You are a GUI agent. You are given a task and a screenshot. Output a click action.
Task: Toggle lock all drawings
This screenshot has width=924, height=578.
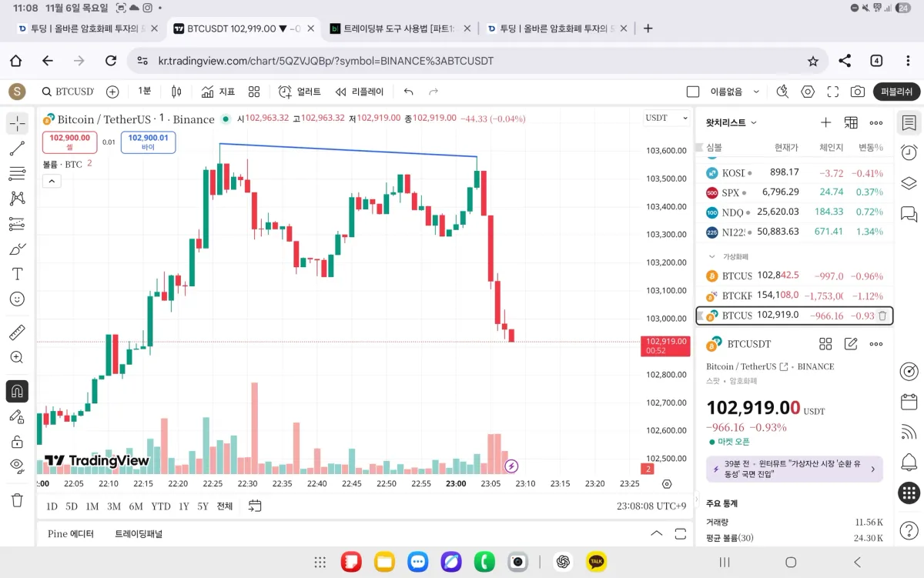pyautogui.click(x=17, y=442)
